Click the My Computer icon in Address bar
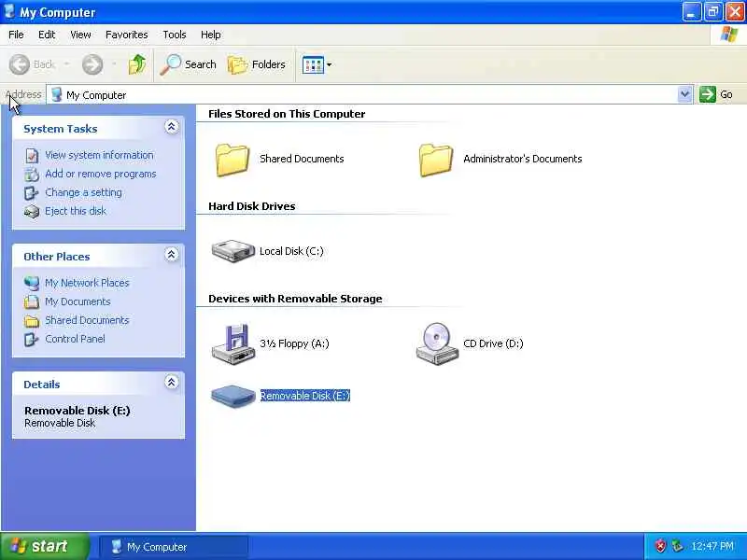Image resolution: width=747 pixels, height=560 pixels. click(57, 94)
